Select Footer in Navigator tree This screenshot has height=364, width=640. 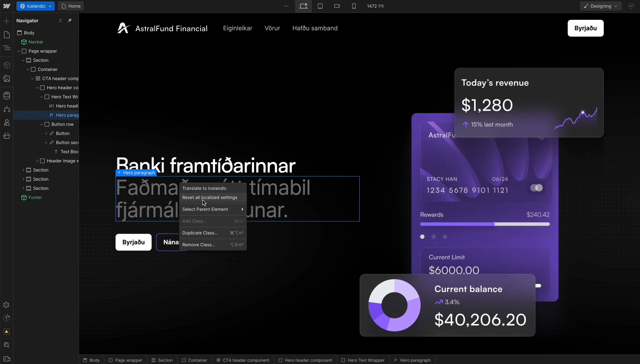coord(35,197)
